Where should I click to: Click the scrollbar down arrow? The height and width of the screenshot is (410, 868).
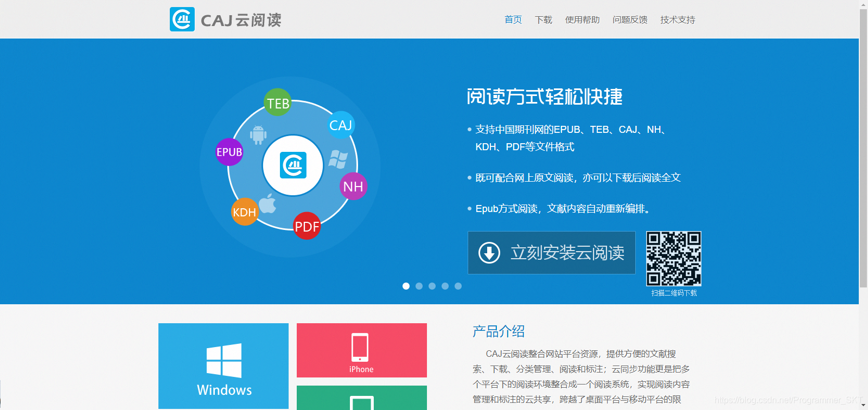(863, 406)
